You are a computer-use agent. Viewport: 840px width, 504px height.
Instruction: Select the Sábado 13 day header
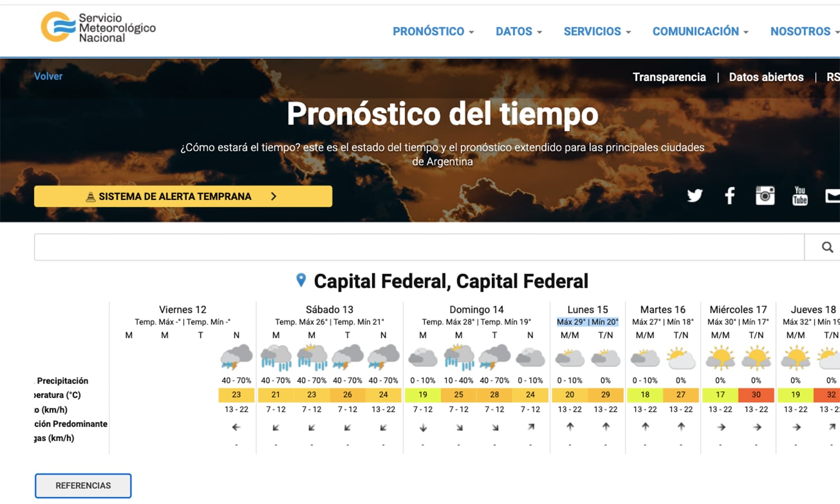pyautogui.click(x=329, y=310)
